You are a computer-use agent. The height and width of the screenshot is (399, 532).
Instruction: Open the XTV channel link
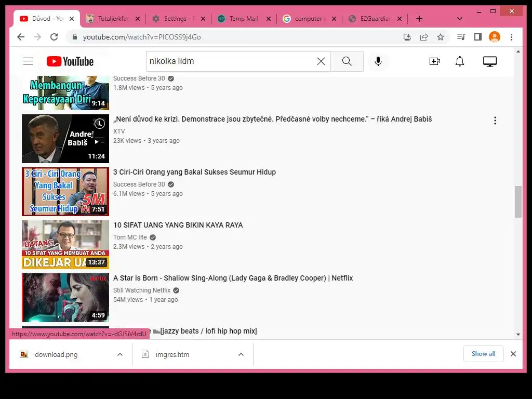click(119, 131)
